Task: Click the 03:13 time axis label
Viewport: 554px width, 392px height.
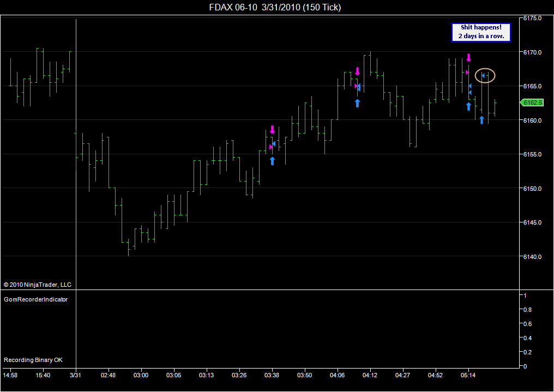Action: pos(206,375)
